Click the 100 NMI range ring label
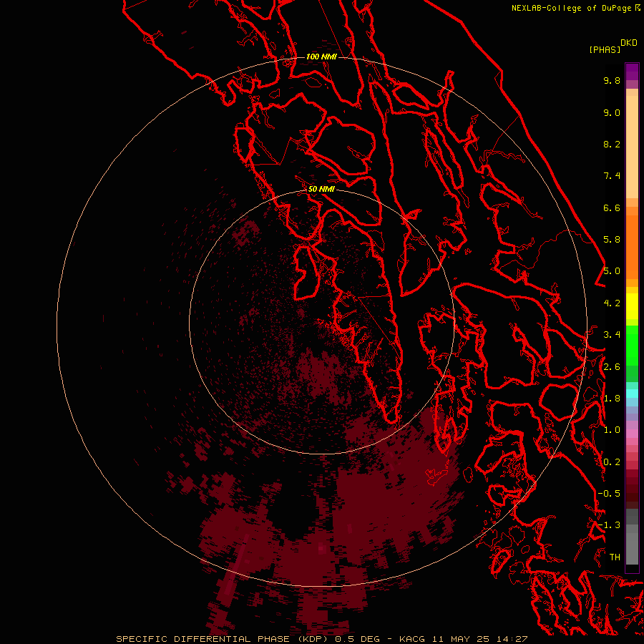The height and width of the screenshot is (644, 644). (x=321, y=57)
